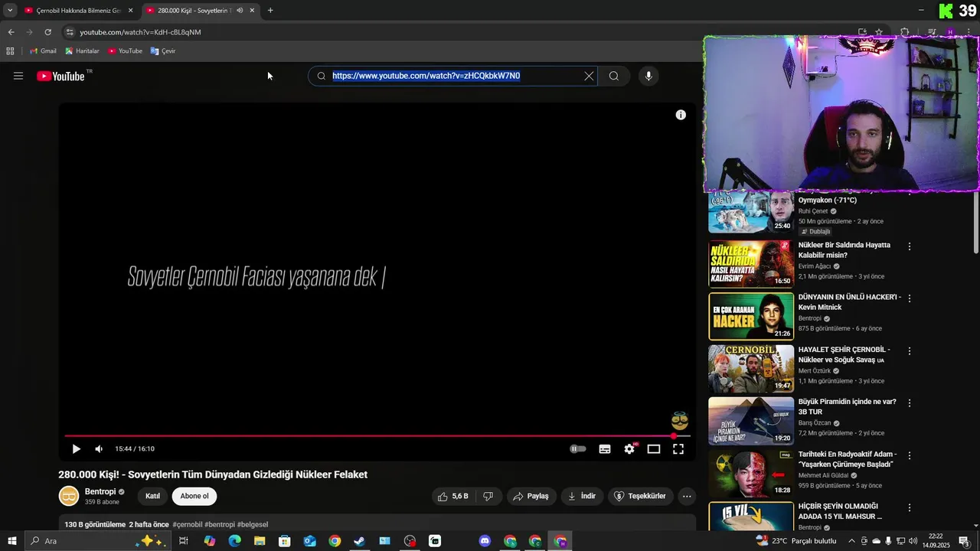Image resolution: width=980 pixels, height=551 pixels.
Task: Open the YouTube bookmark
Action: click(125, 51)
